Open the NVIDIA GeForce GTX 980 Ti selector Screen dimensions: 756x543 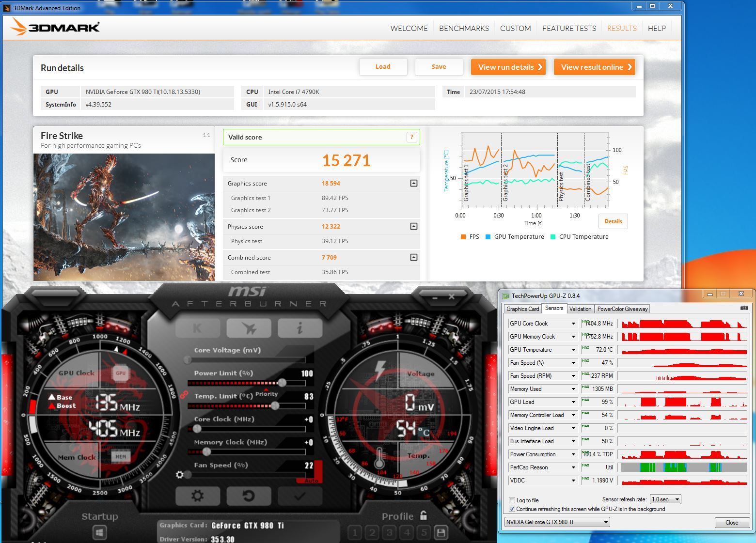tap(557, 522)
